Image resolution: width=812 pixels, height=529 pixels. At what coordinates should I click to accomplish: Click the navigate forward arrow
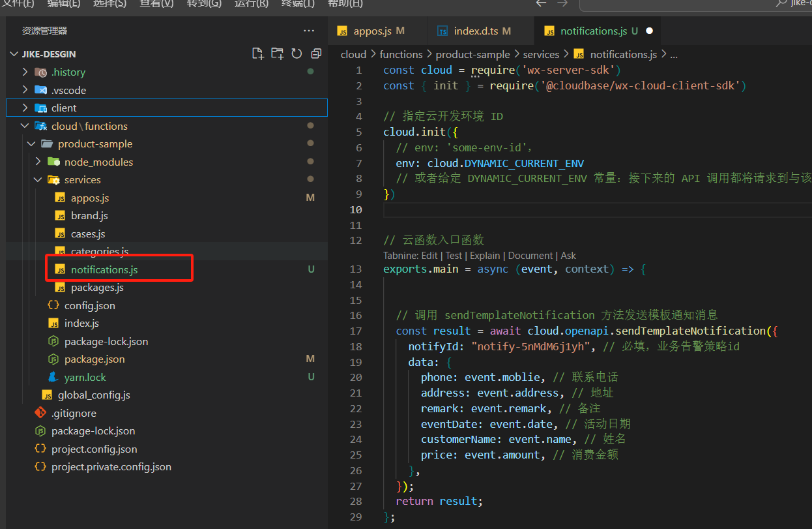click(562, 3)
